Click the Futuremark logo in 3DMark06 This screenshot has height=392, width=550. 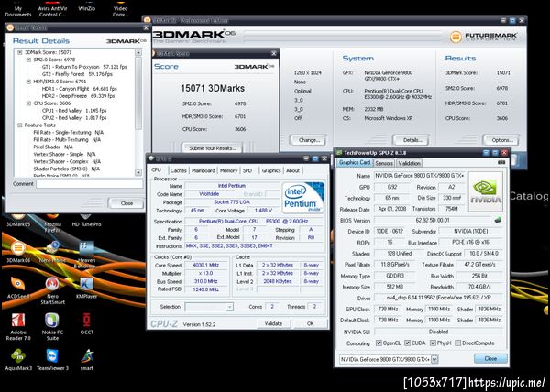[x=483, y=36]
